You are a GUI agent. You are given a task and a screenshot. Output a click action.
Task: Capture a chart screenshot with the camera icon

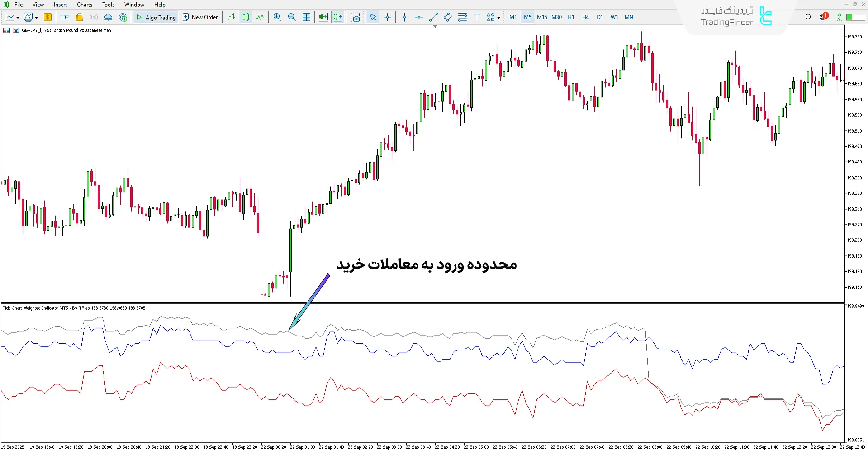(x=356, y=17)
